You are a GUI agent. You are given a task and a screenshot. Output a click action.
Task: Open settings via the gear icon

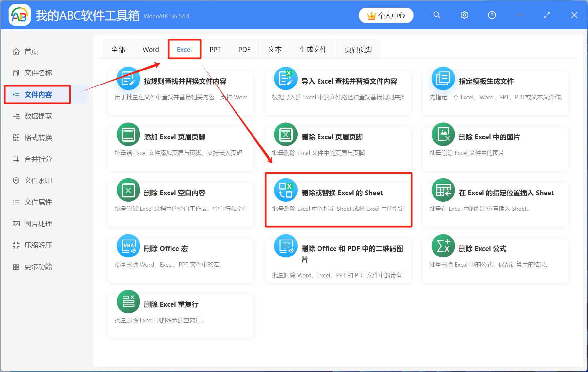tap(464, 15)
